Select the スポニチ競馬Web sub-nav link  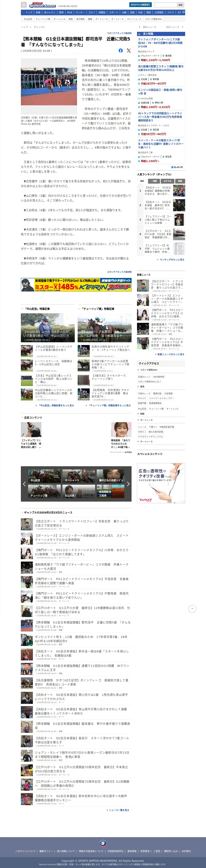[153, 19]
